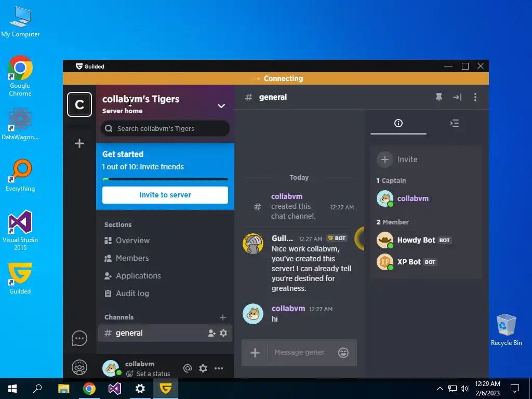The image size is (532, 399).
Task: Click Invite to server button
Action: 165,195
